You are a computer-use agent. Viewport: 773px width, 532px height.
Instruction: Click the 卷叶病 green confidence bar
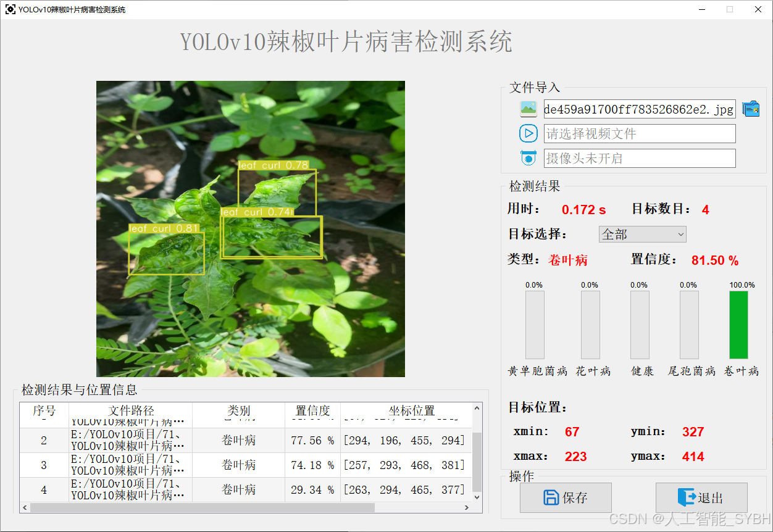tap(738, 325)
